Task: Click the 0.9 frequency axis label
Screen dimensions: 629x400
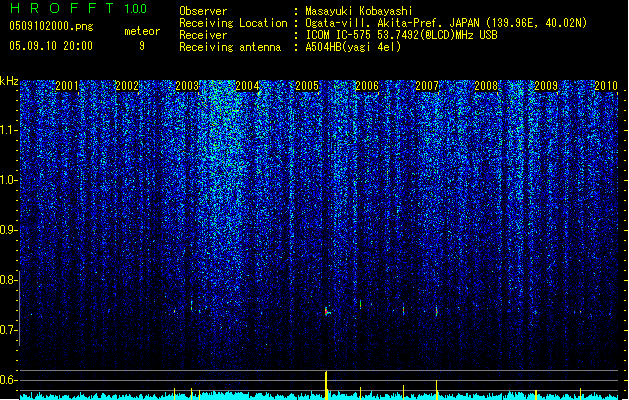Action: 8,230
